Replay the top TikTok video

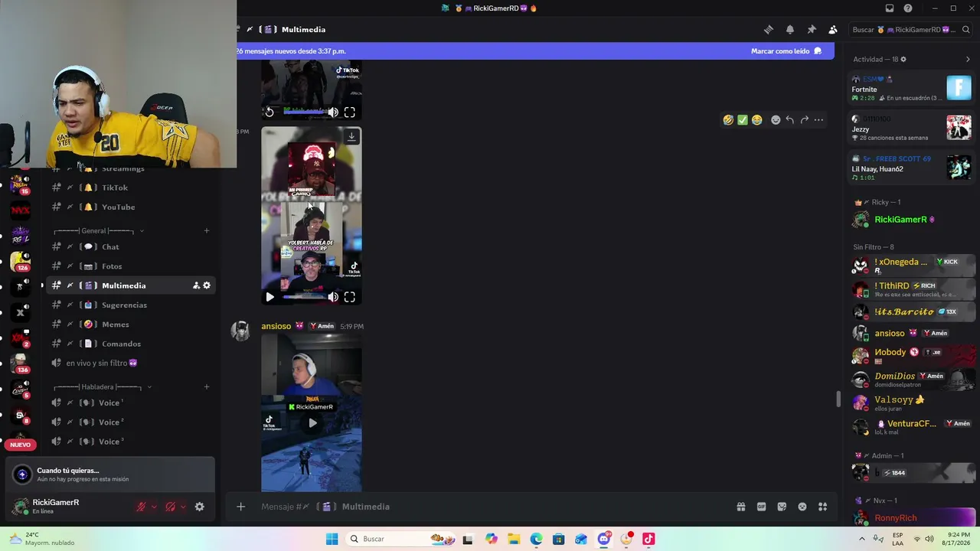269,112
